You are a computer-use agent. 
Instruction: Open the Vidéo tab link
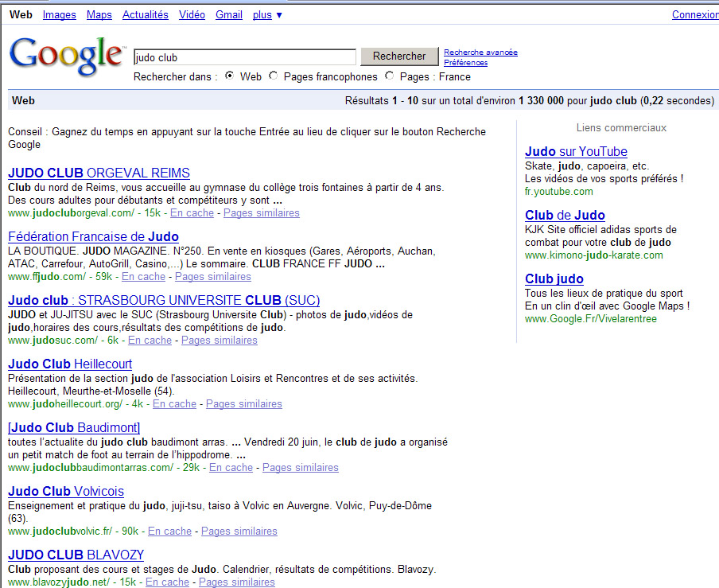(x=192, y=14)
